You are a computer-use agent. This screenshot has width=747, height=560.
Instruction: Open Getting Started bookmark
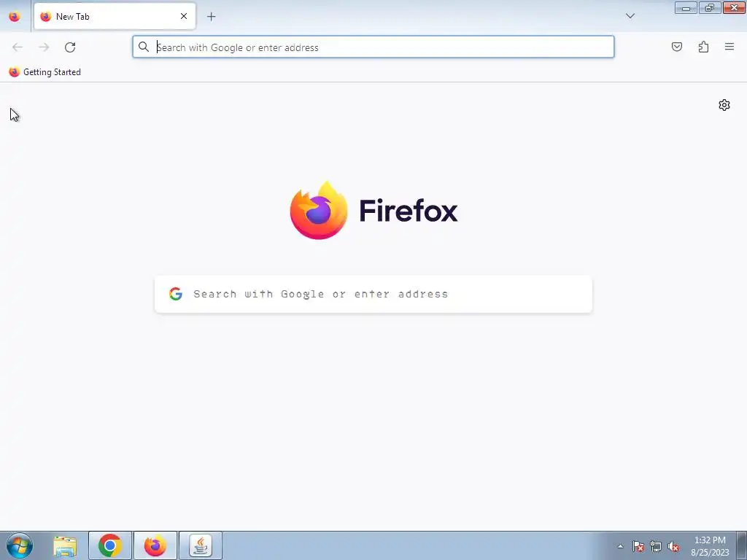(44, 72)
